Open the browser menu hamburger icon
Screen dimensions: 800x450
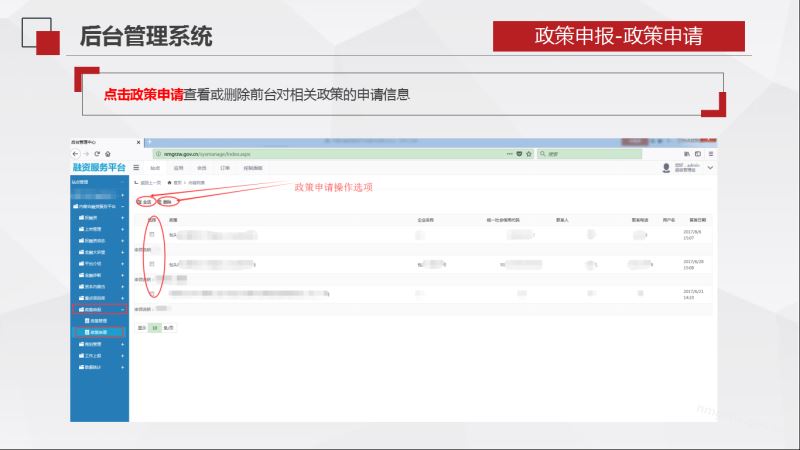pos(711,154)
